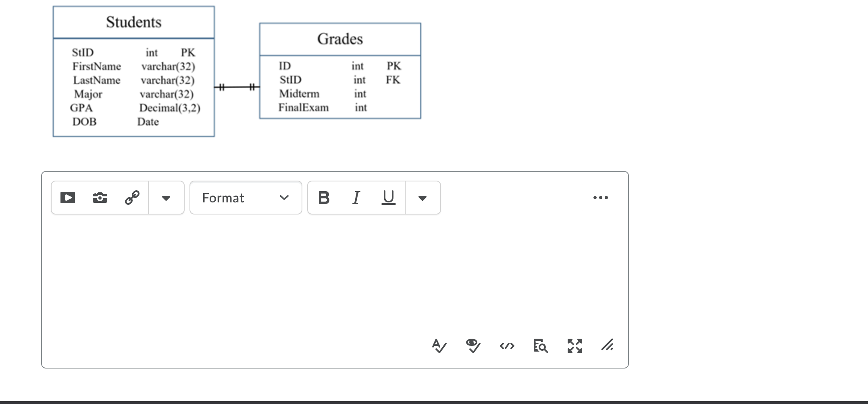Select the LastName column text
Screen dimensions: 868x404
coord(97,80)
